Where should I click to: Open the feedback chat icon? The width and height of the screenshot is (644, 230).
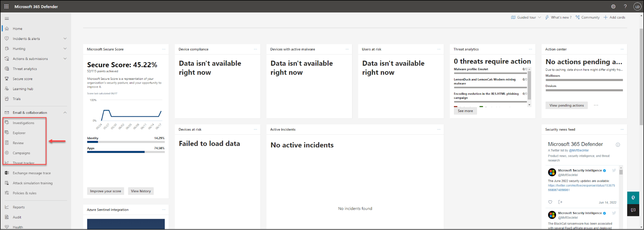(633, 210)
